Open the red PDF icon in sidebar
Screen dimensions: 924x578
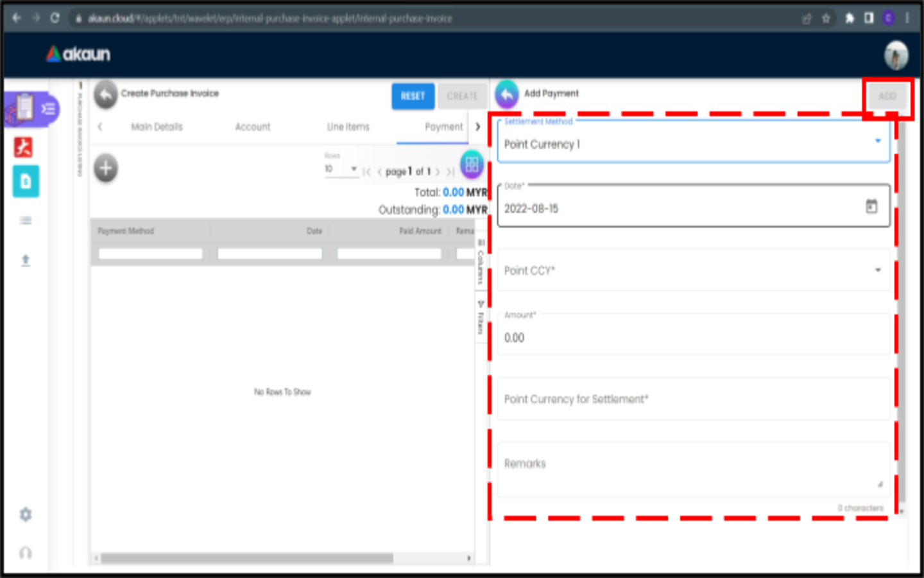coord(24,147)
